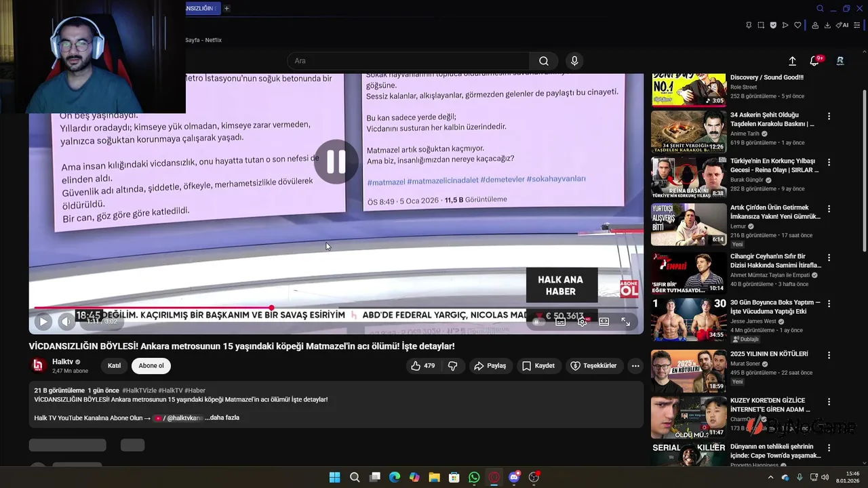Seek on the red video progress bar
The height and width of the screenshot is (488, 868).
(x=336, y=308)
